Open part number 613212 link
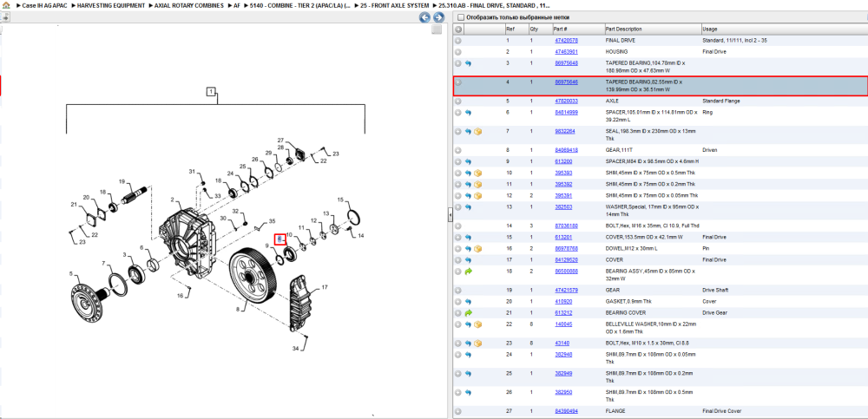The height and width of the screenshot is (419, 868). [562, 312]
